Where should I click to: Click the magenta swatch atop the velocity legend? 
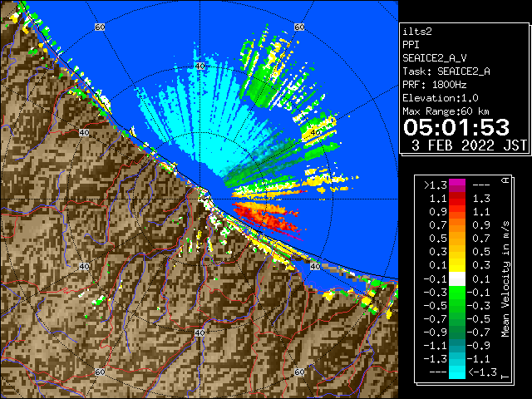tap(457, 185)
